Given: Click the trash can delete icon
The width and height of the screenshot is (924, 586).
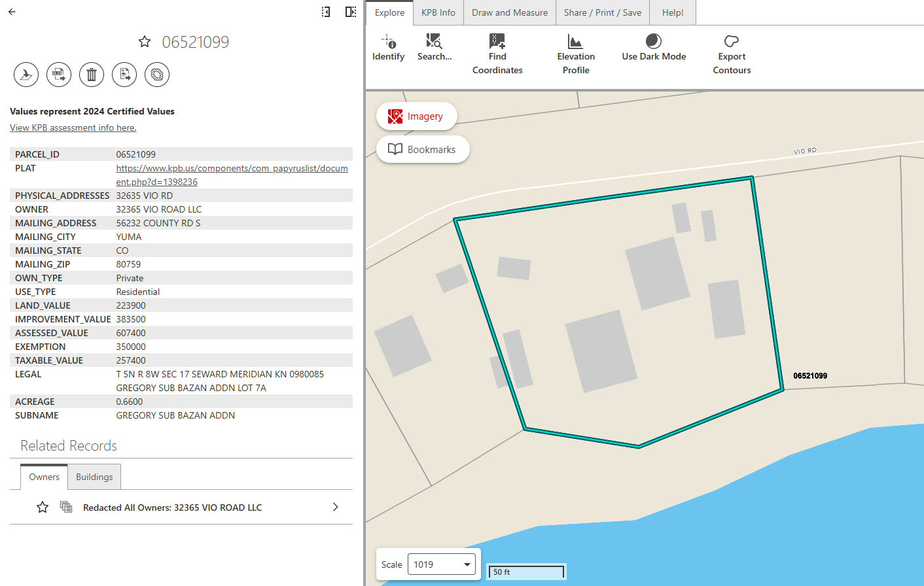Looking at the screenshot, I should pos(92,75).
